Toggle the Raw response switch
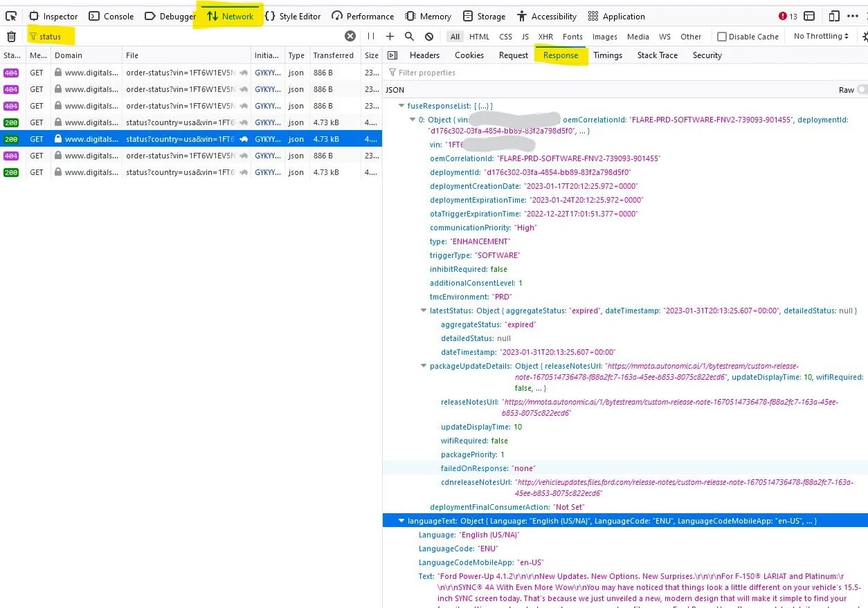The width and height of the screenshot is (868, 608). coord(862,90)
